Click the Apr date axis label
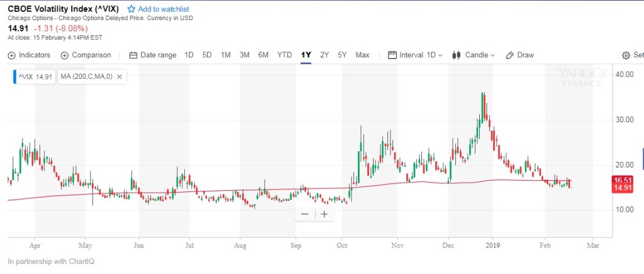 click(35, 246)
